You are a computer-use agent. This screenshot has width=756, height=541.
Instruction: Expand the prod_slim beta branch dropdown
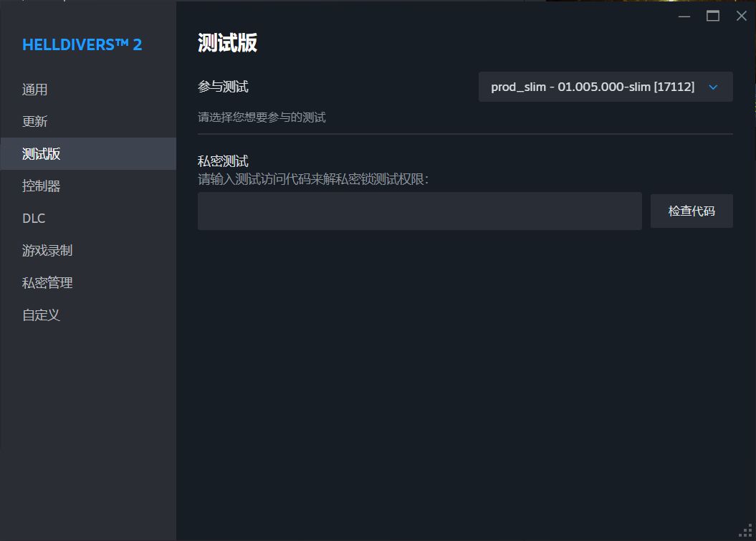pyautogui.click(x=606, y=87)
